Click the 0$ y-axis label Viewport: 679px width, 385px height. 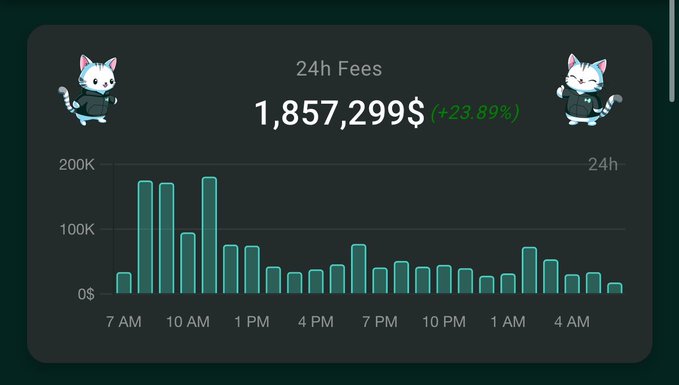click(x=86, y=294)
